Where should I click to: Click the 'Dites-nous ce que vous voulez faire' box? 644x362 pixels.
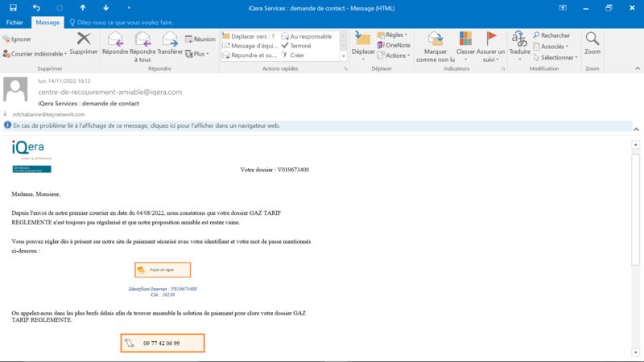click(122, 23)
